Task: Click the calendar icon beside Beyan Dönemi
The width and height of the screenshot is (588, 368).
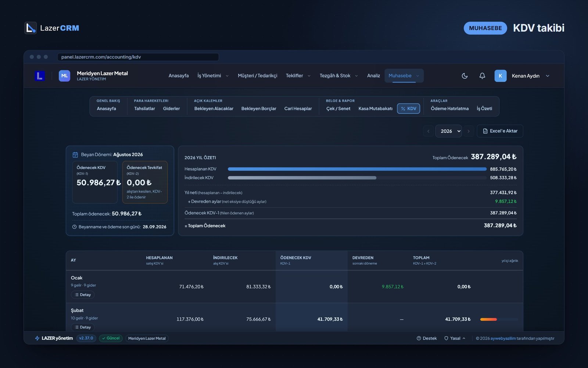Action: 75,155
